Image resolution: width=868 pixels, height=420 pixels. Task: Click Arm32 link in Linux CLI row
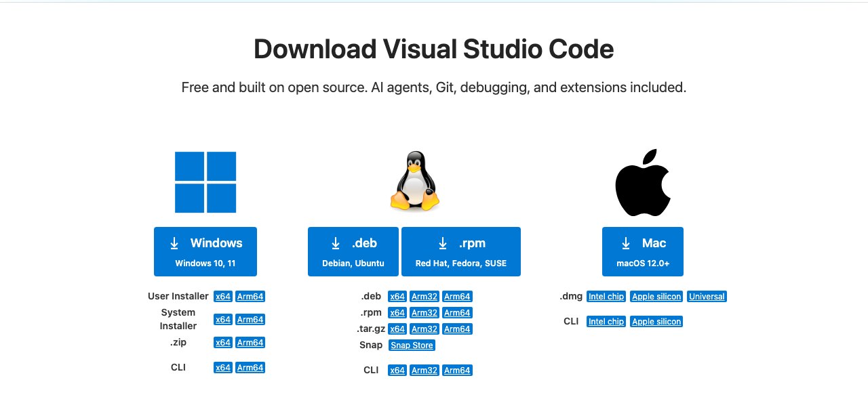(425, 370)
